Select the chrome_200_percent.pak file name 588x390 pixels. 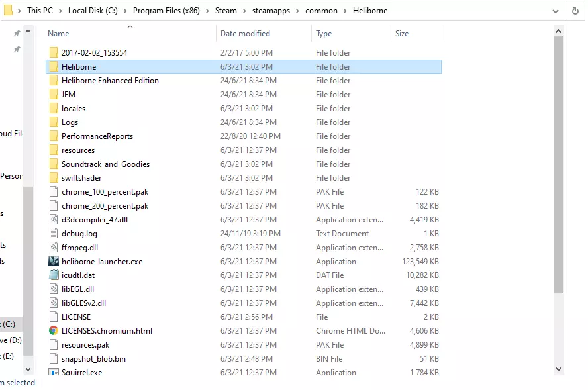pos(105,205)
